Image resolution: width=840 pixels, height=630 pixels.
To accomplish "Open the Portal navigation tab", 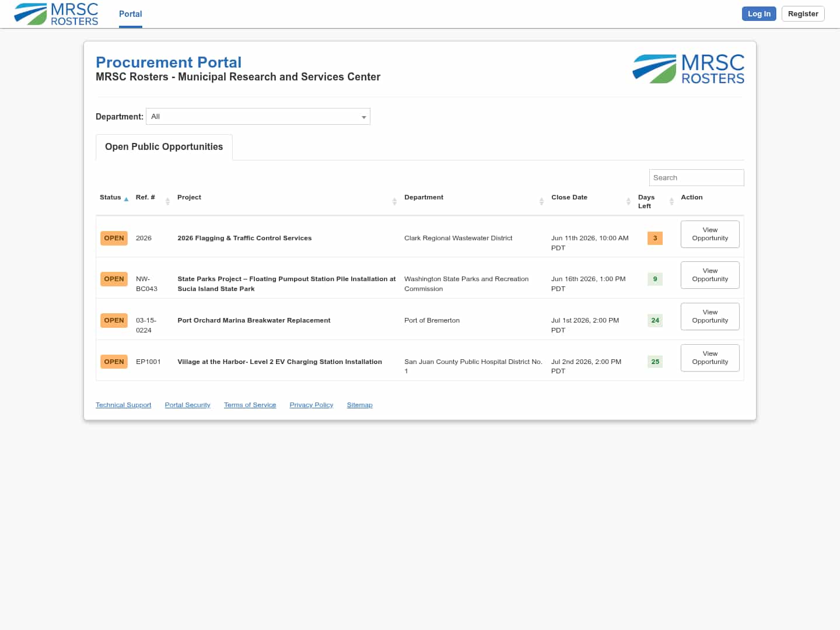I will (131, 14).
